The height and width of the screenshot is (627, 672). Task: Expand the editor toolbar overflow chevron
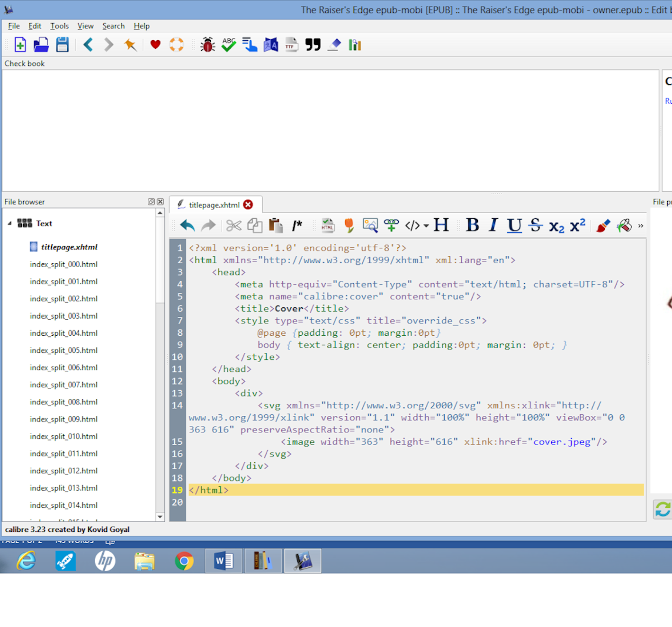(x=640, y=226)
